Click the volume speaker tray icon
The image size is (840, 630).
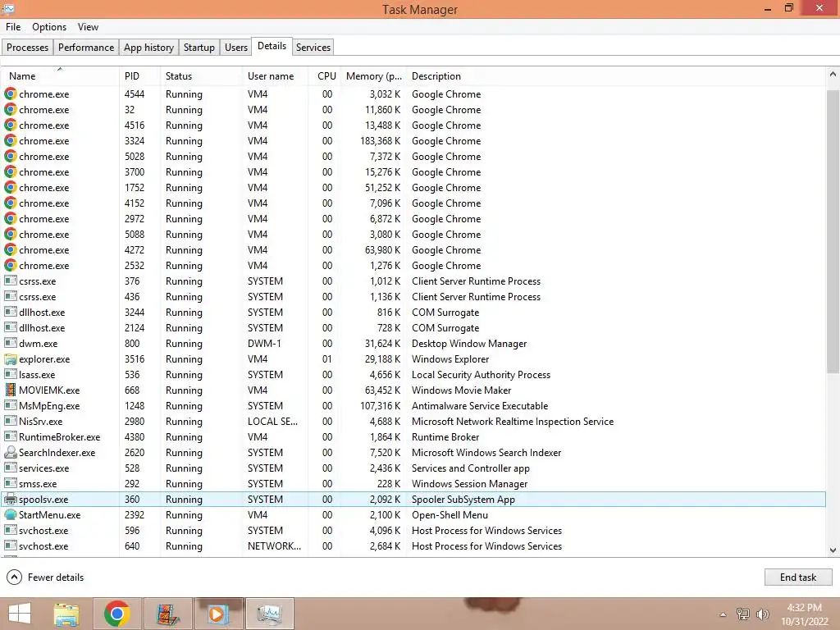[762, 614]
